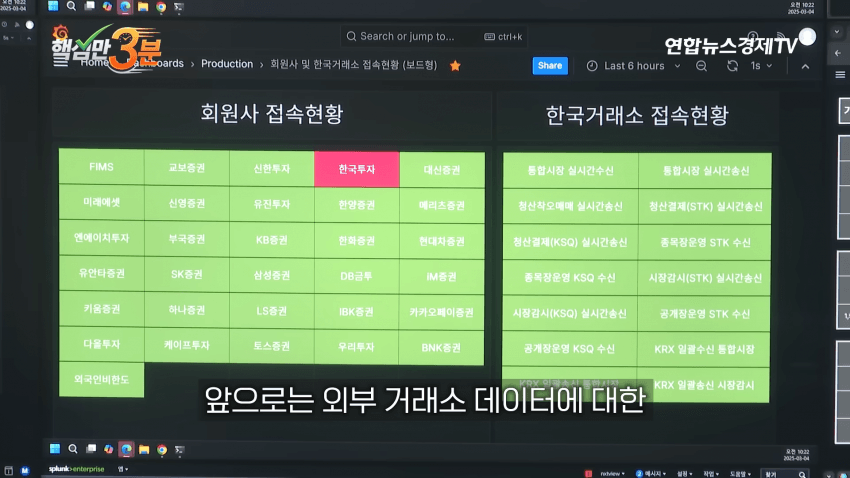The width and height of the screenshot is (850, 478).
Task: Select the 종목장운영 KSQ 수신 tile
Action: pos(570,277)
